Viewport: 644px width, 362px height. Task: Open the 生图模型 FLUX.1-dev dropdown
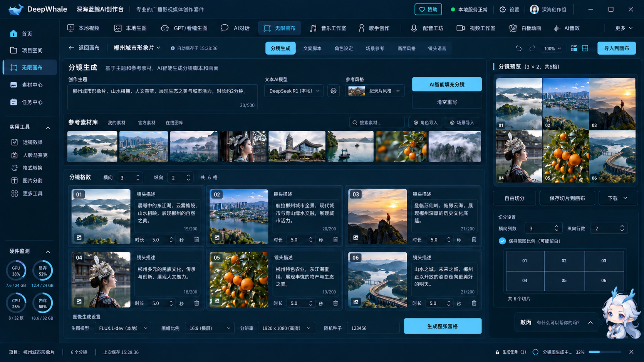pos(123,328)
